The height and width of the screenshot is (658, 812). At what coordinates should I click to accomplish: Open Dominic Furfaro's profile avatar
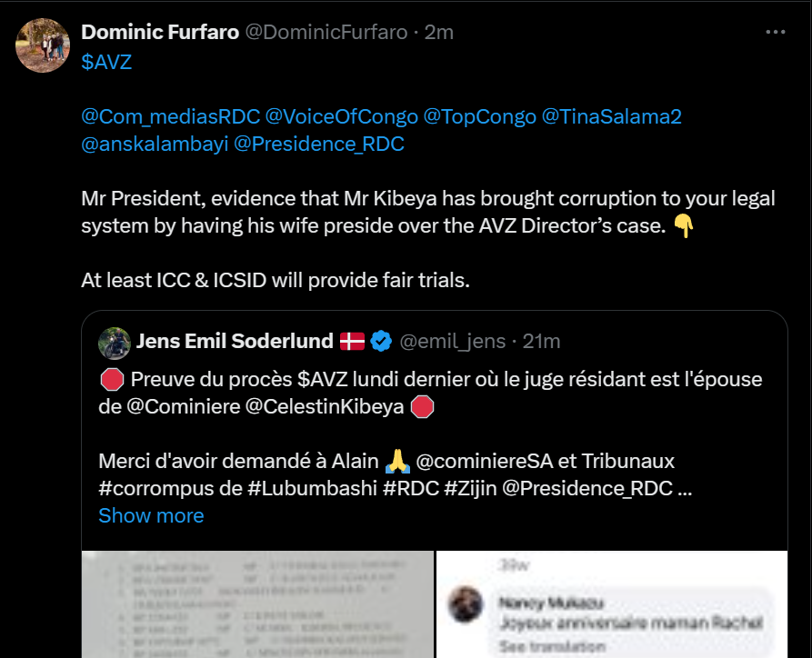pyautogui.click(x=43, y=45)
